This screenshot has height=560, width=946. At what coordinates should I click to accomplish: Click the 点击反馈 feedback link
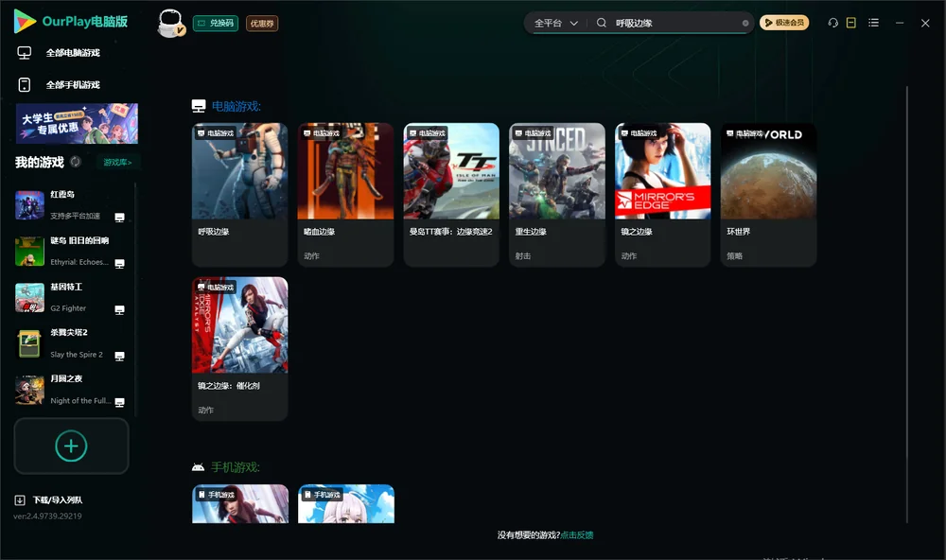577,534
